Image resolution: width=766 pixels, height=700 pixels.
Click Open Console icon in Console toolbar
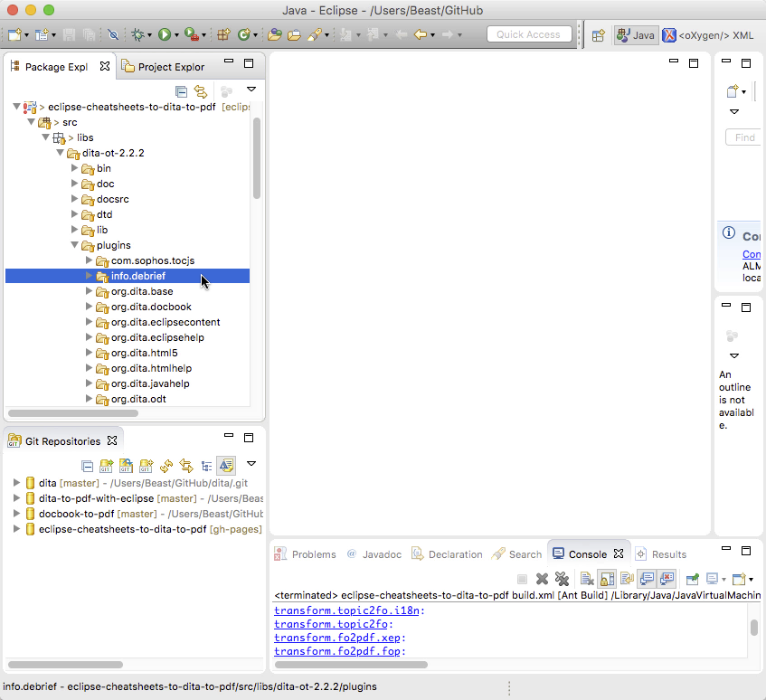tap(740, 580)
